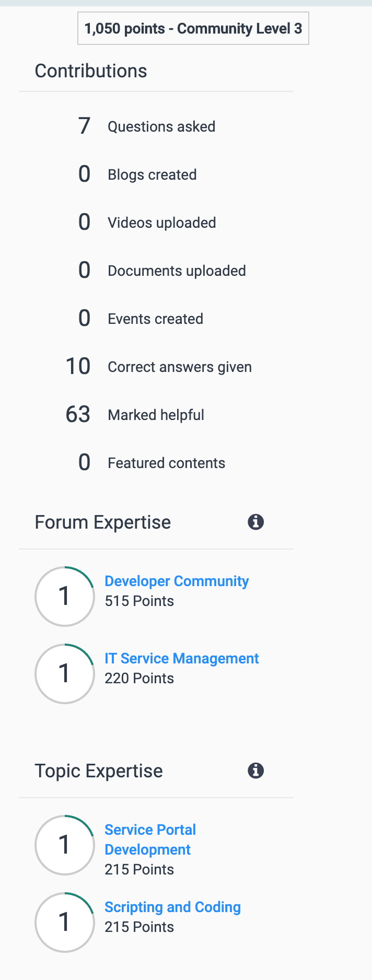Click the Blogs created entry
Viewport: 372px width, 980px height.
click(x=137, y=174)
